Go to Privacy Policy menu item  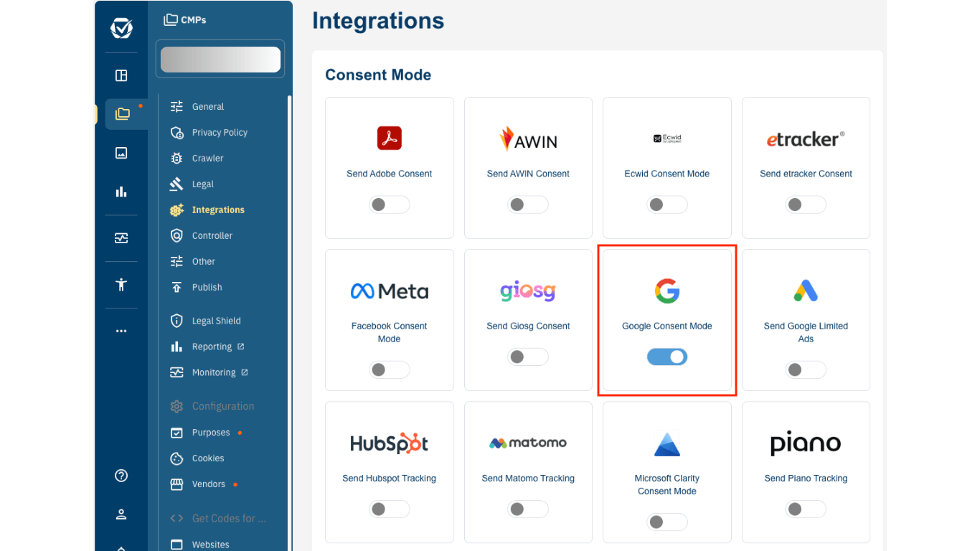pos(209,132)
